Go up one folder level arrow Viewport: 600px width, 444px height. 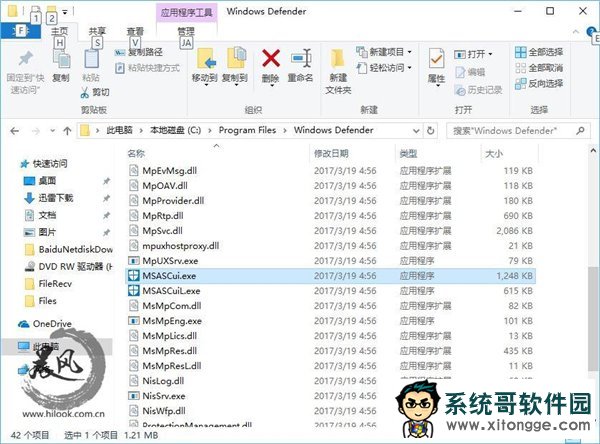coord(67,131)
